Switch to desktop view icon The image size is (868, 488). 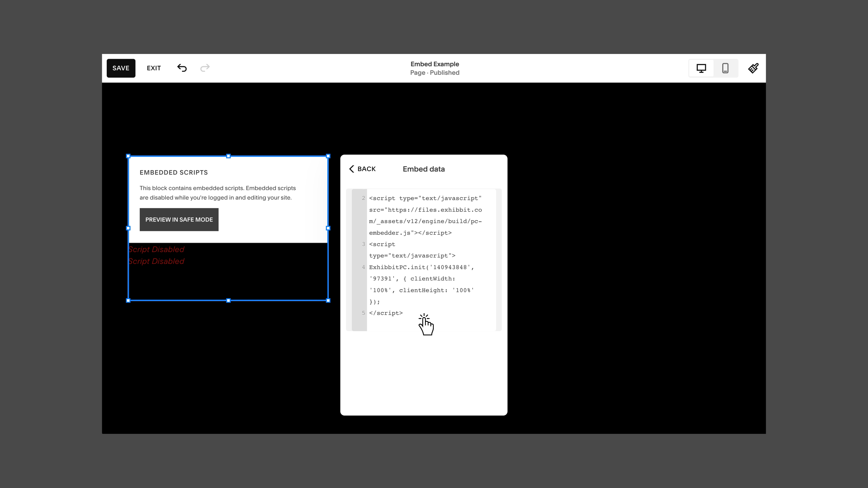pos(701,68)
